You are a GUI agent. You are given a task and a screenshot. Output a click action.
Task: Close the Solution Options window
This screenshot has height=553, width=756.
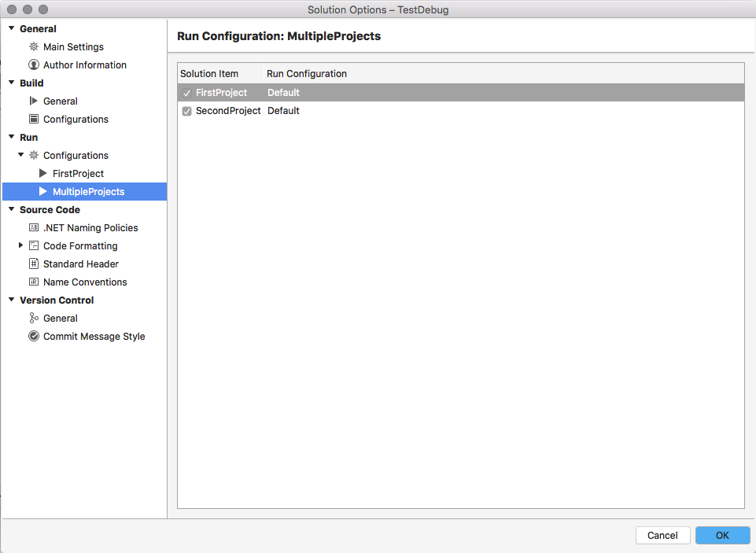pyautogui.click(x=12, y=9)
